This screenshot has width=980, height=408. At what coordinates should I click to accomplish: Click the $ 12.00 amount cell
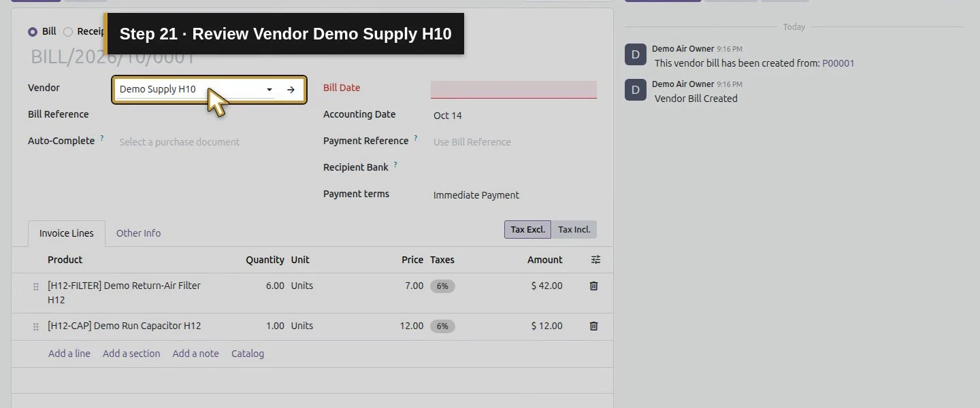547,326
